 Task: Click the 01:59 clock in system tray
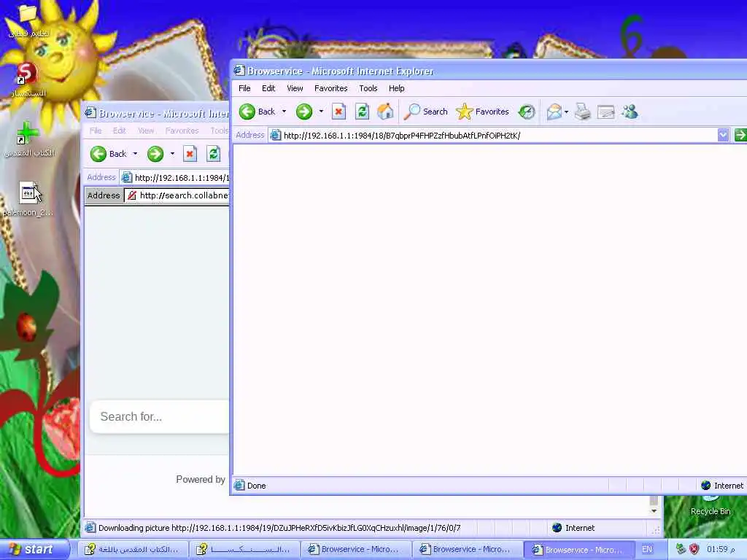(x=720, y=549)
